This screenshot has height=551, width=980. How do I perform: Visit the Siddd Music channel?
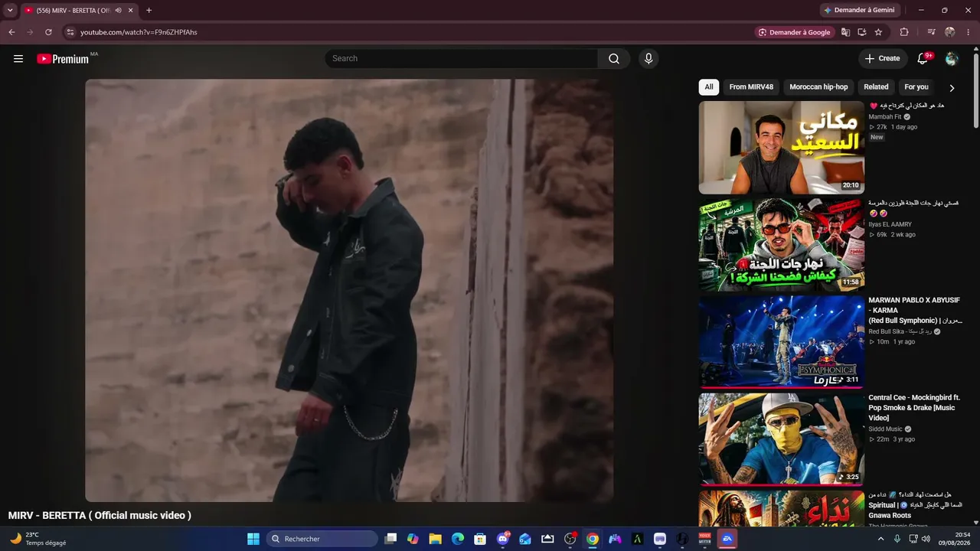885,429
